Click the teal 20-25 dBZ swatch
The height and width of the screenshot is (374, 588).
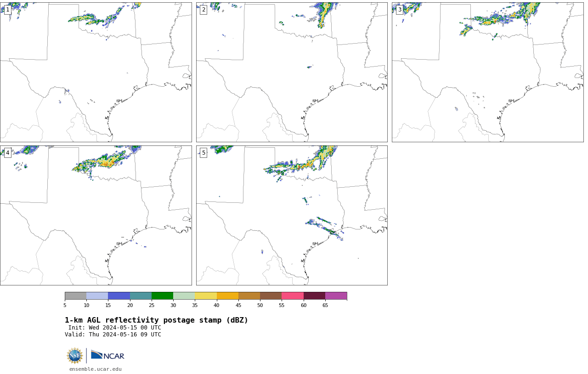[141, 296]
